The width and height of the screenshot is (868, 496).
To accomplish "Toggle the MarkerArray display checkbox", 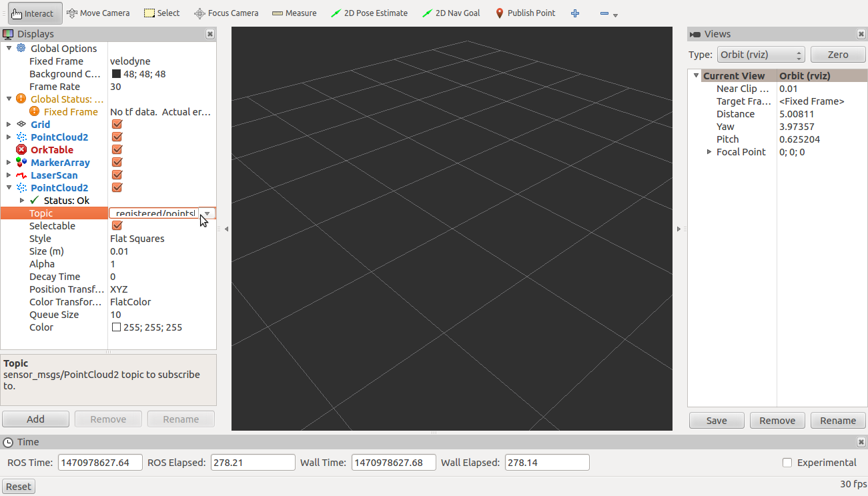I will pyautogui.click(x=117, y=162).
